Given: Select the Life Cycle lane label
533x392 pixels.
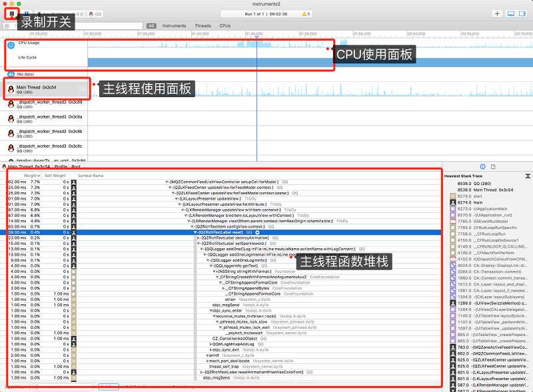Looking at the screenshot, I should 27,57.
